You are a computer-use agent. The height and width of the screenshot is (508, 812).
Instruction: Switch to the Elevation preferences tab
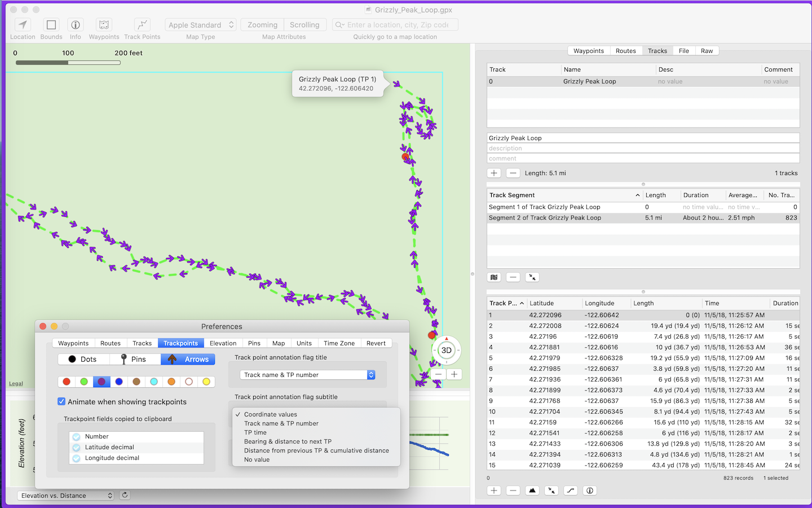223,343
